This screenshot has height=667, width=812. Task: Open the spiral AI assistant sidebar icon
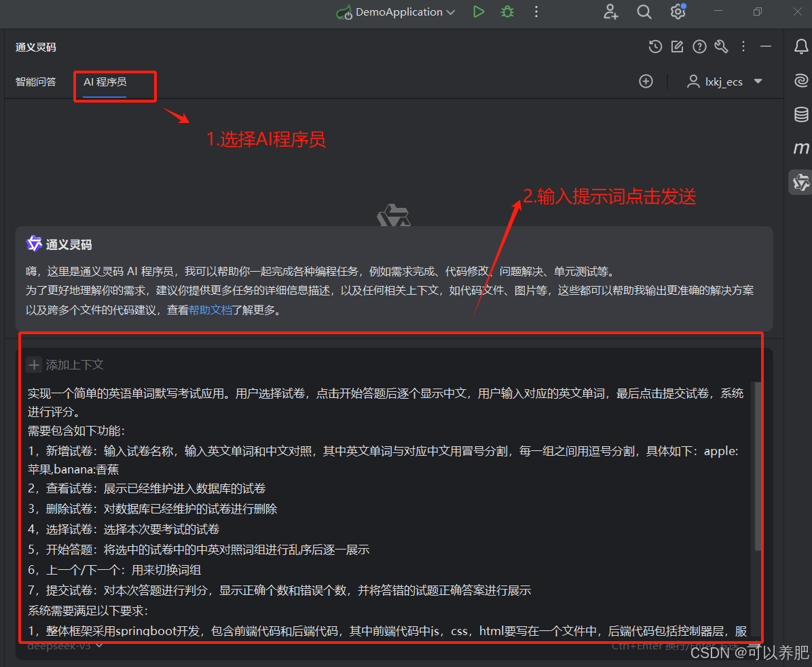(x=801, y=80)
